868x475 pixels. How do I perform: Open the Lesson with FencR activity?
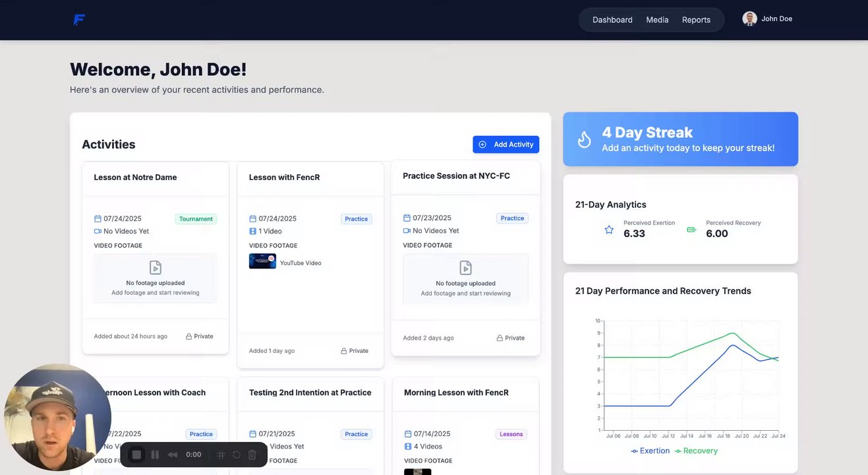pyautogui.click(x=284, y=177)
